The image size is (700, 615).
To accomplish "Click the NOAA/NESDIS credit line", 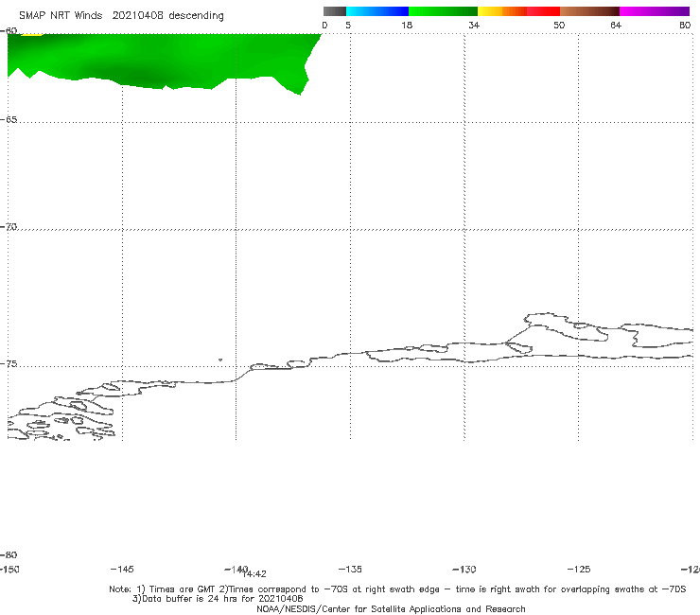I will 391,608.
